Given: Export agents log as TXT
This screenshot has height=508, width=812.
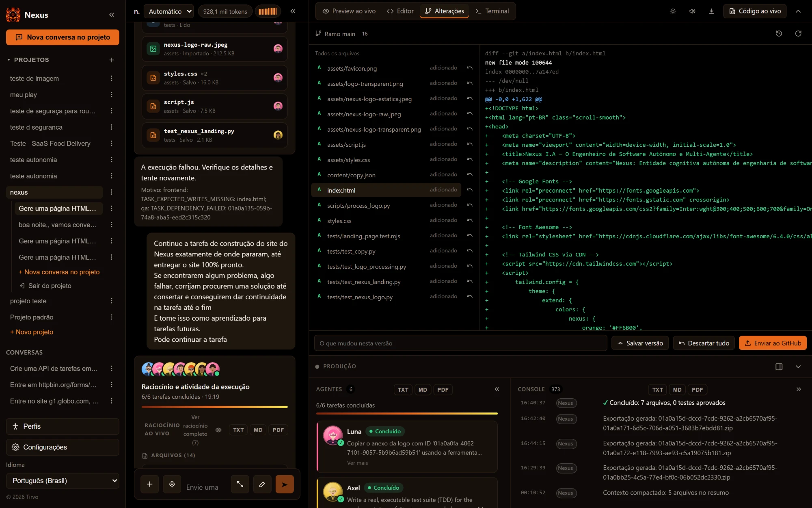Looking at the screenshot, I should (403, 390).
